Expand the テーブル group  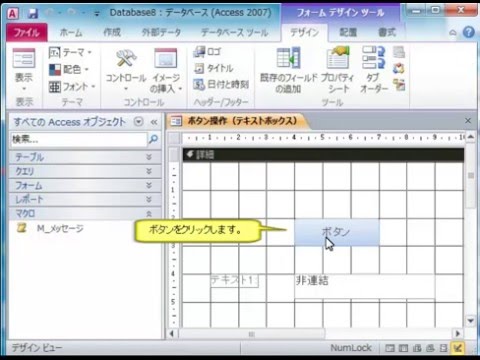pyautogui.click(x=85, y=157)
